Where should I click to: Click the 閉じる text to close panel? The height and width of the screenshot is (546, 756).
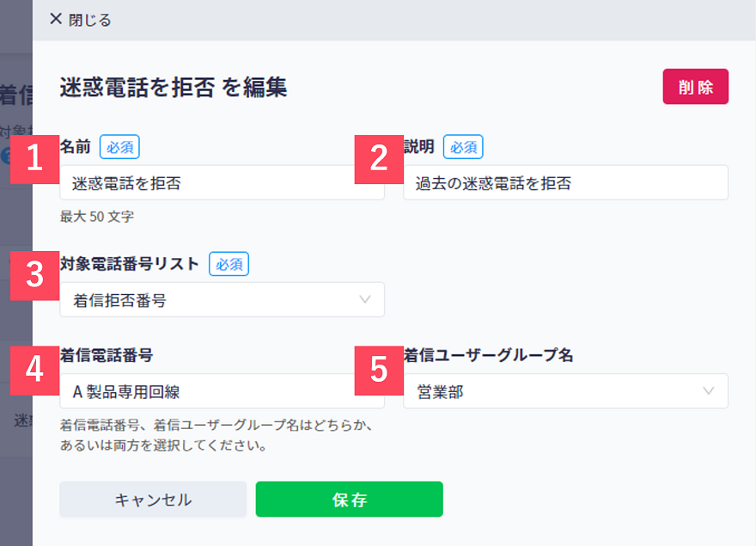click(89, 20)
